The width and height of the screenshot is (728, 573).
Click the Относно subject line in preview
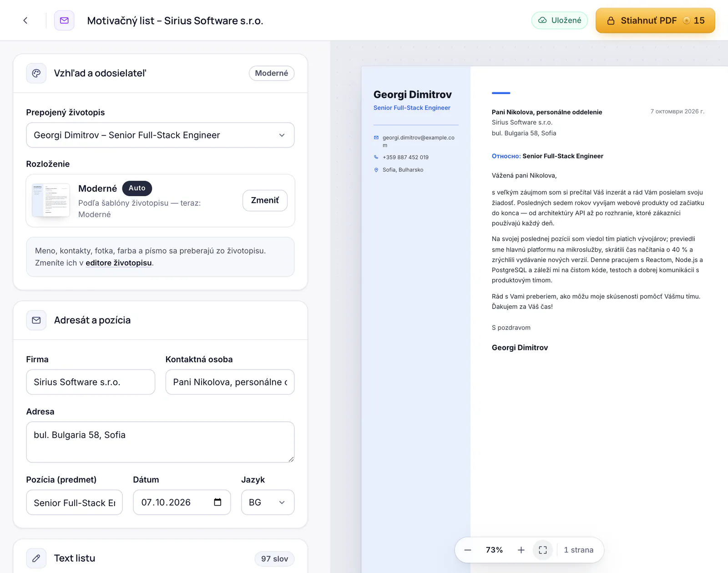point(547,156)
